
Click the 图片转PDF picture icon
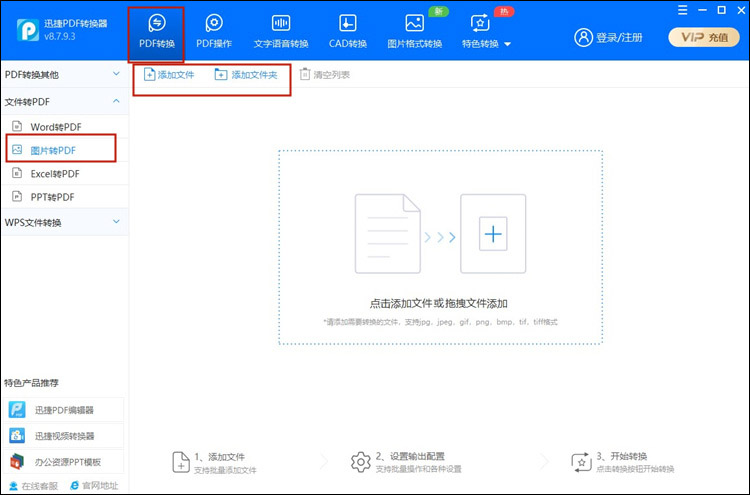[17, 150]
